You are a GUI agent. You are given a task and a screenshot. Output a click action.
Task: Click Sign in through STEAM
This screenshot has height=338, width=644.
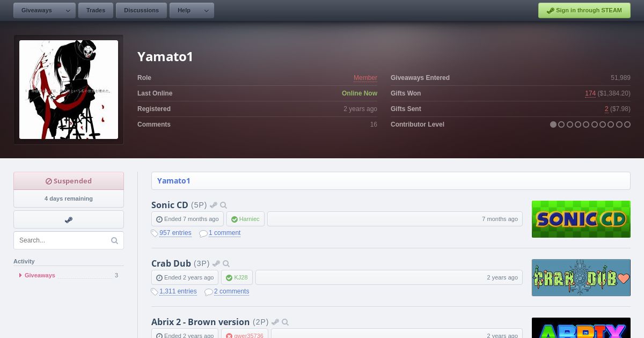[584, 10]
